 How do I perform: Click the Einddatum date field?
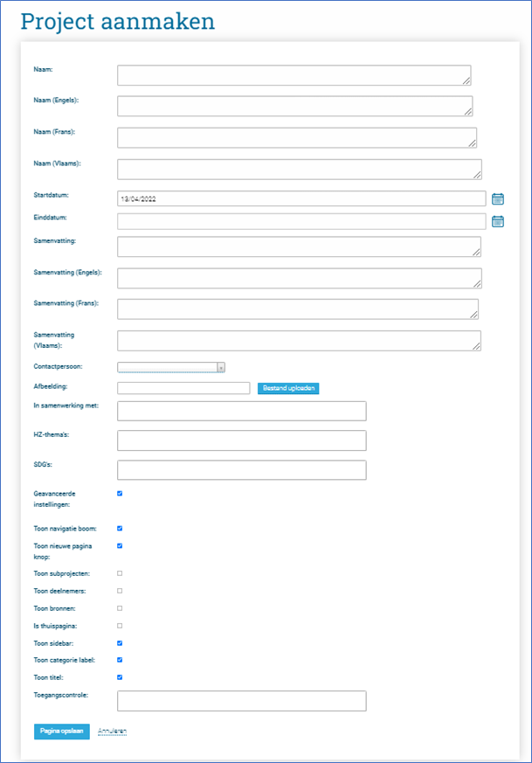click(301, 221)
